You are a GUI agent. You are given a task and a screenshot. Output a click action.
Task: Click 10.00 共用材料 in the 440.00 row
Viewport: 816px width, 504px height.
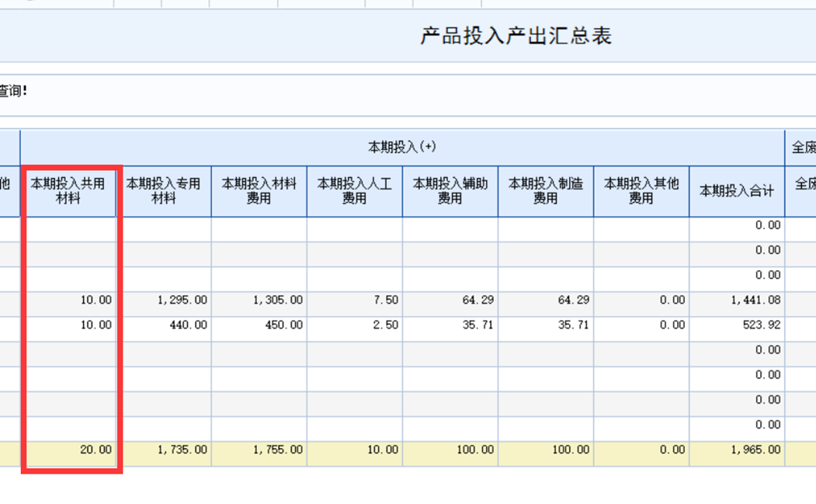pyautogui.click(x=68, y=329)
